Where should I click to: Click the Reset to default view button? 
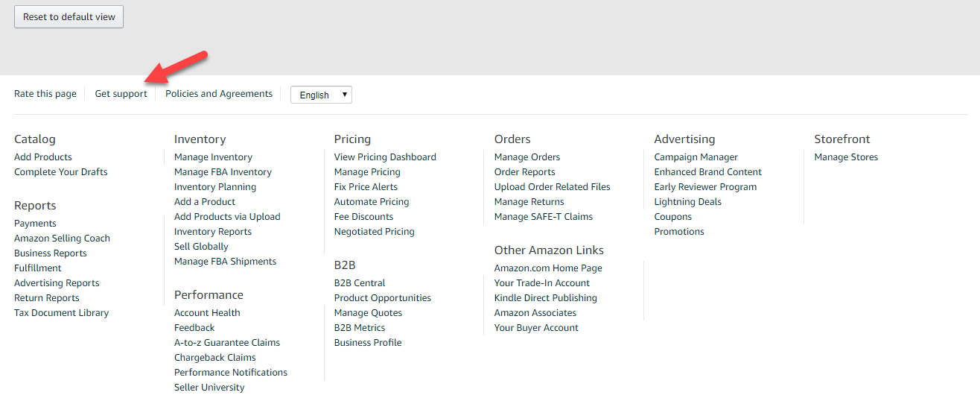(x=69, y=17)
